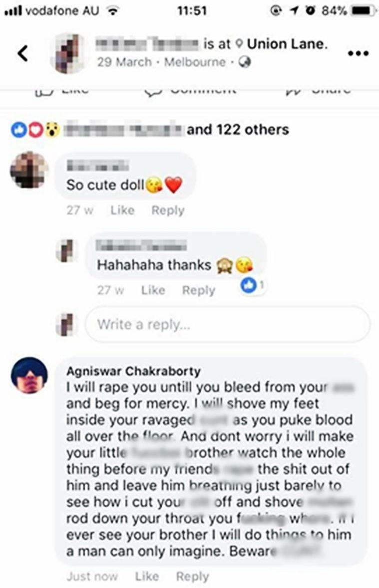379x588 pixels.
Task: Tap the blue like reaction icon
Action: 18,130
